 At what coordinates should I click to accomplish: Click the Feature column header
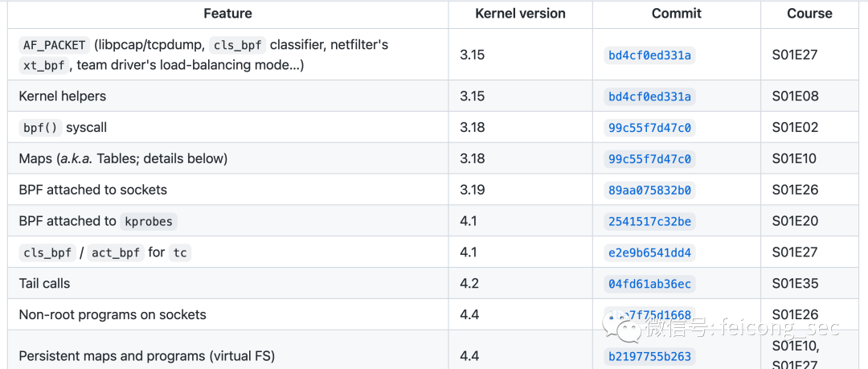[227, 14]
